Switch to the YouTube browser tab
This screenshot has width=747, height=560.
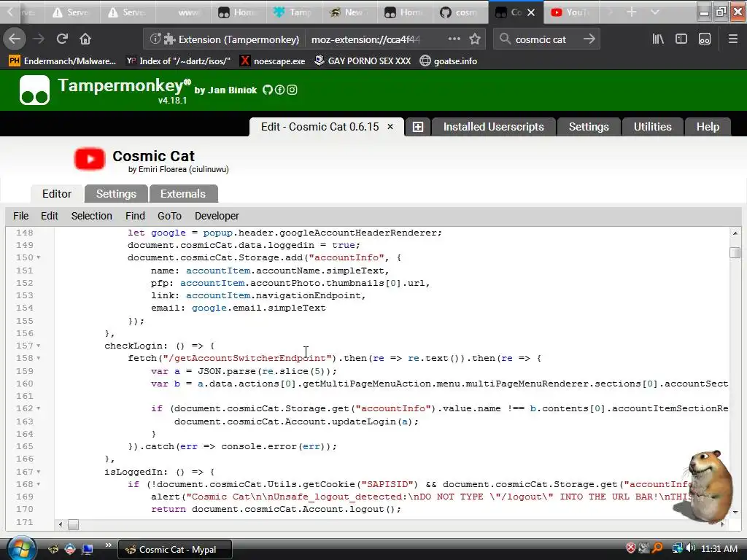[x=570, y=12]
